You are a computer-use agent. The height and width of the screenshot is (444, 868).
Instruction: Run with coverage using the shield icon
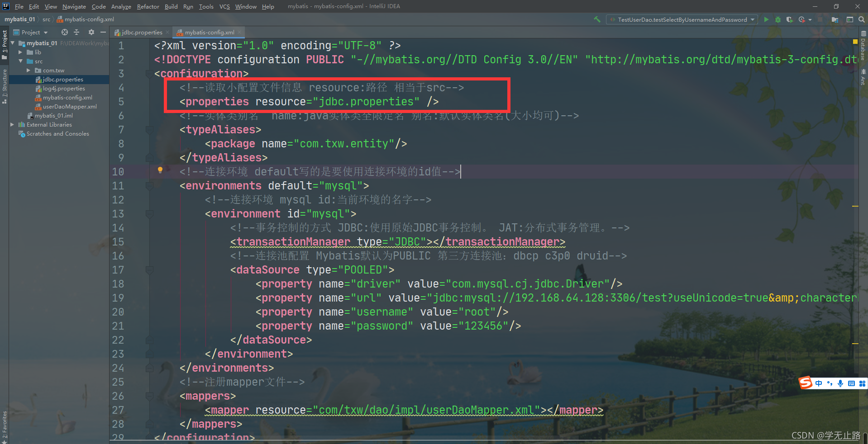point(789,19)
